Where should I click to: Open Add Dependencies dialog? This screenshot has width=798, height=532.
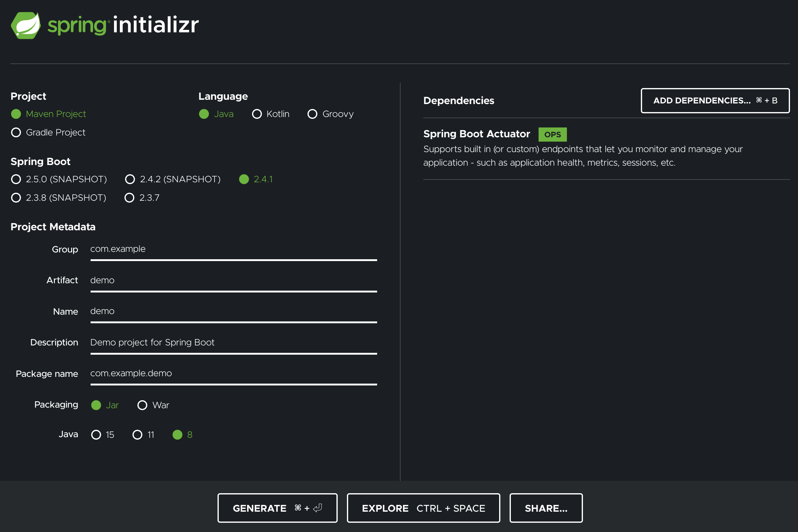click(715, 100)
